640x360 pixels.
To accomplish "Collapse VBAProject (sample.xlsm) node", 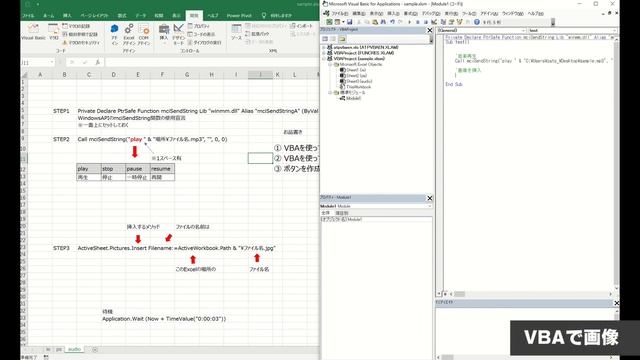I will 324,59.
